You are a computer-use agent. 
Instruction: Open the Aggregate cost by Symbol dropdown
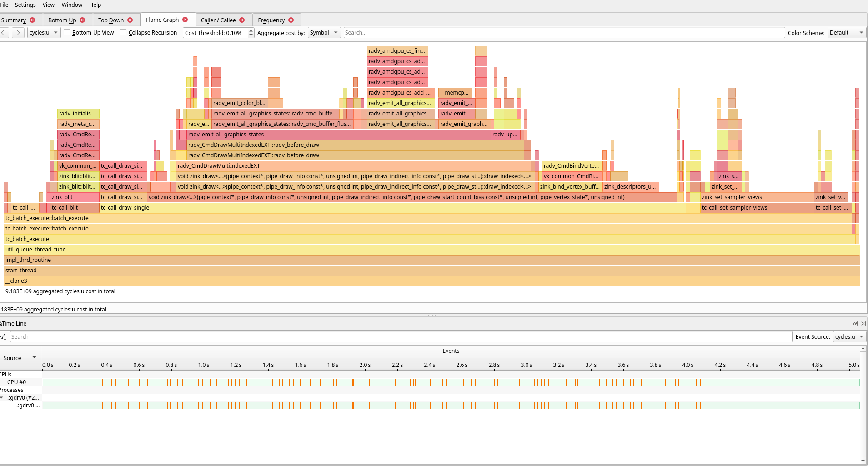[x=324, y=33]
